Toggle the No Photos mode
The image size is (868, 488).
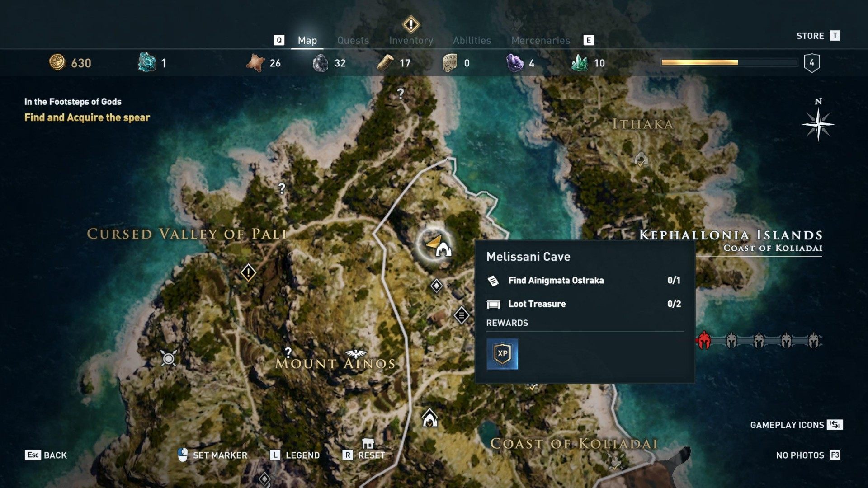tap(808, 455)
